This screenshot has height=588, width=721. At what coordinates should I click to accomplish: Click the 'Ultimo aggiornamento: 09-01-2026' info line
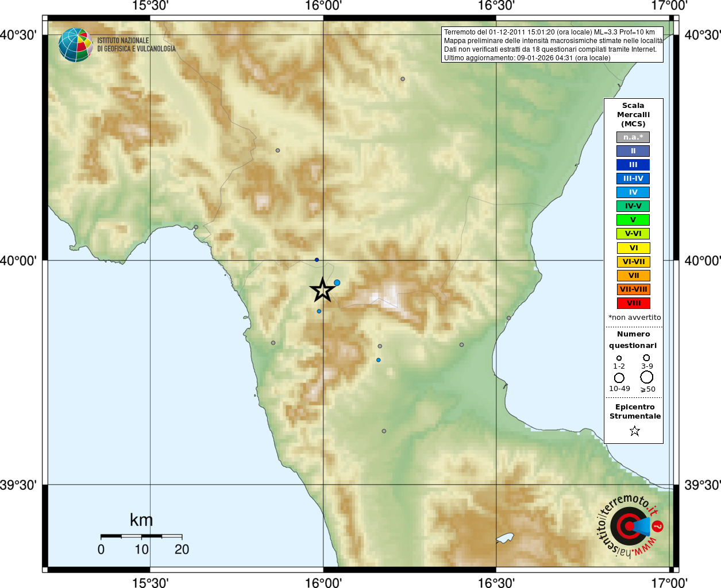(527, 58)
